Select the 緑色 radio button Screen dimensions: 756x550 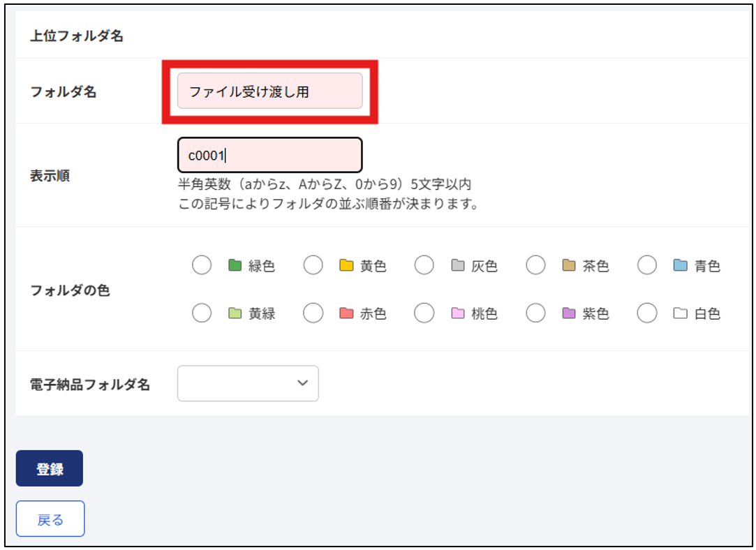pos(202,265)
